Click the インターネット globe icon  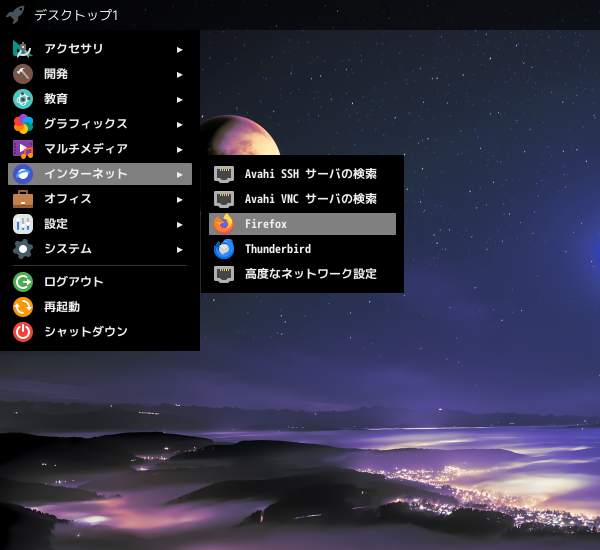coord(23,174)
